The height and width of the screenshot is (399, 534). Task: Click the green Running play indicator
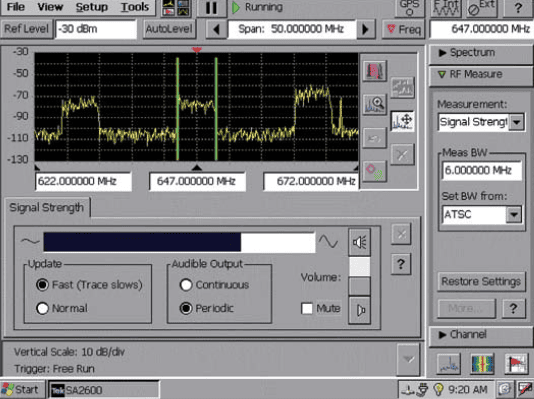click(236, 7)
